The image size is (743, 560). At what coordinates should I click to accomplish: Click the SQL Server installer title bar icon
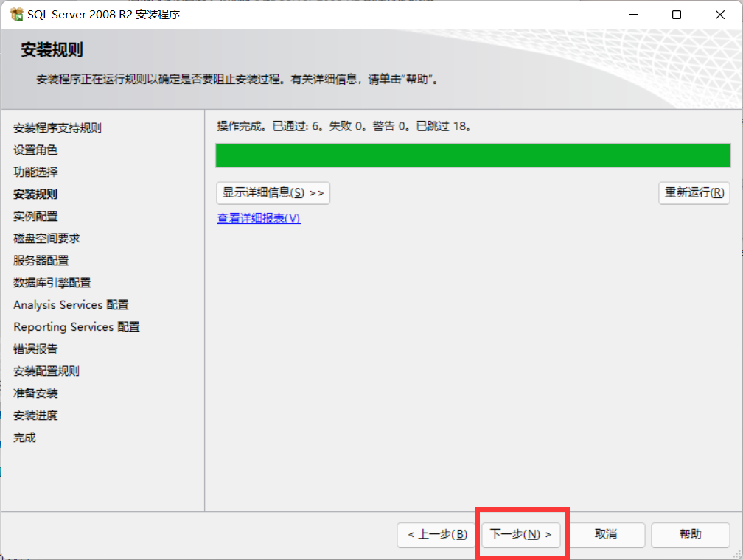[x=16, y=15]
